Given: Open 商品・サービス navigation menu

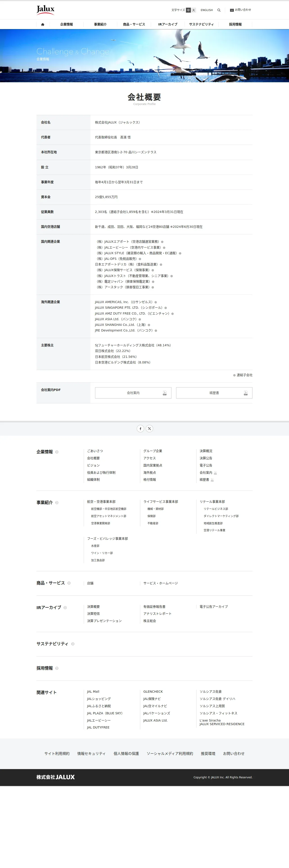Looking at the screenshot, I should pyautogui.click(x=134, y=24).
